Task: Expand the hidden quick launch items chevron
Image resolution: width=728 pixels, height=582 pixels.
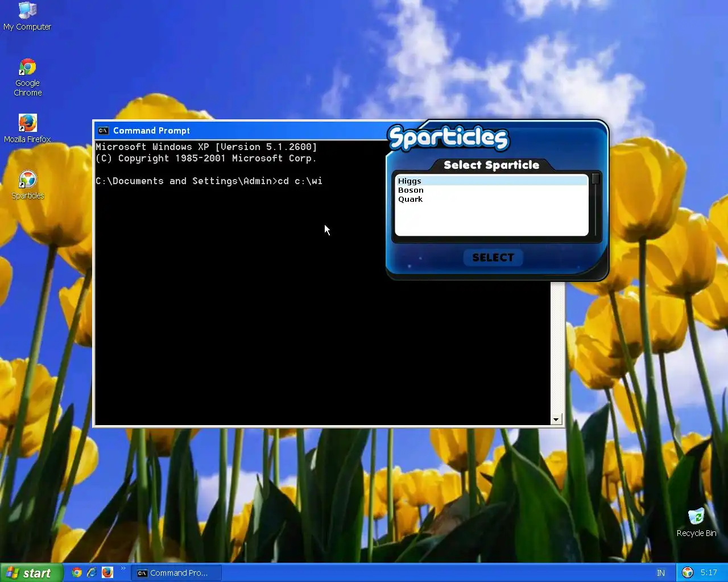Action: click(123, 568)
